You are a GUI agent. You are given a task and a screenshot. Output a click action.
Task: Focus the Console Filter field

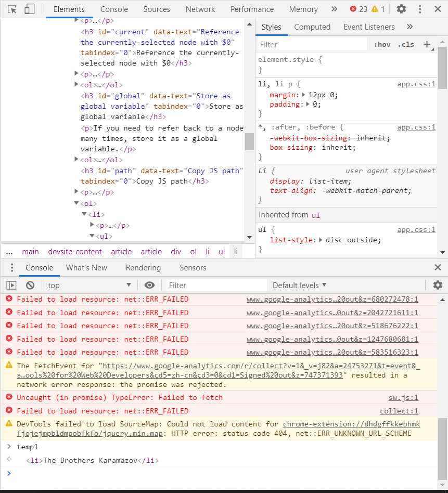[x=216, y=285]
